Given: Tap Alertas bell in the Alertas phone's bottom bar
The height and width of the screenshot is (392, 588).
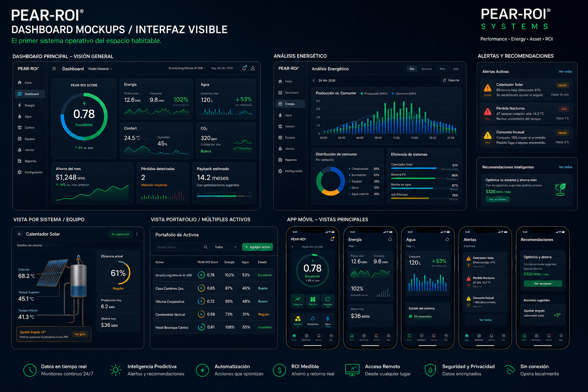Looking at the screenshot, I should [491, 337].
